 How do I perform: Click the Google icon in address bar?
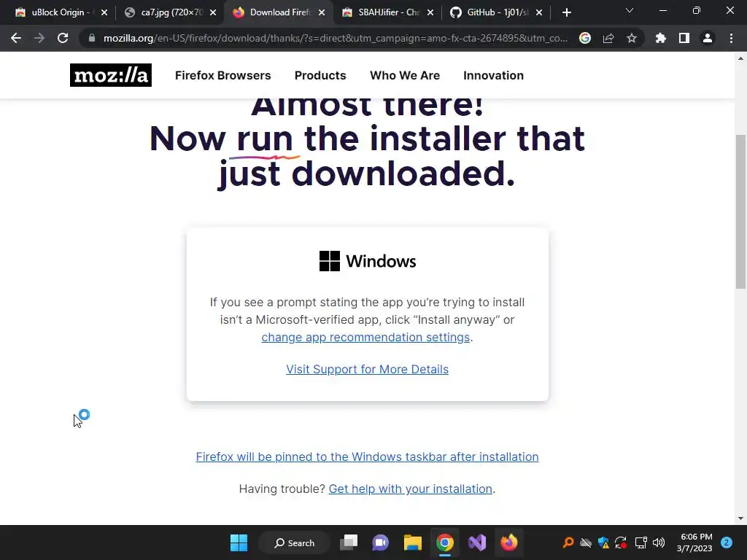click(585, 38)
